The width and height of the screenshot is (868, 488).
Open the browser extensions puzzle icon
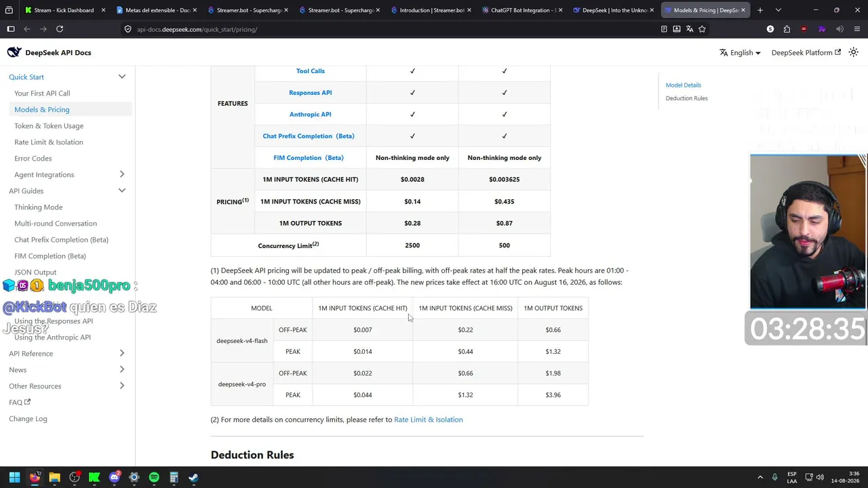coord(787,29)
